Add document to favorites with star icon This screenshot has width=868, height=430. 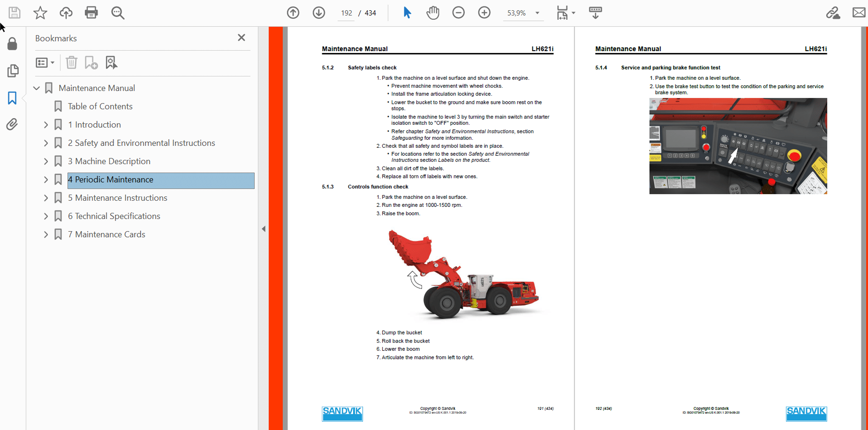40,13
